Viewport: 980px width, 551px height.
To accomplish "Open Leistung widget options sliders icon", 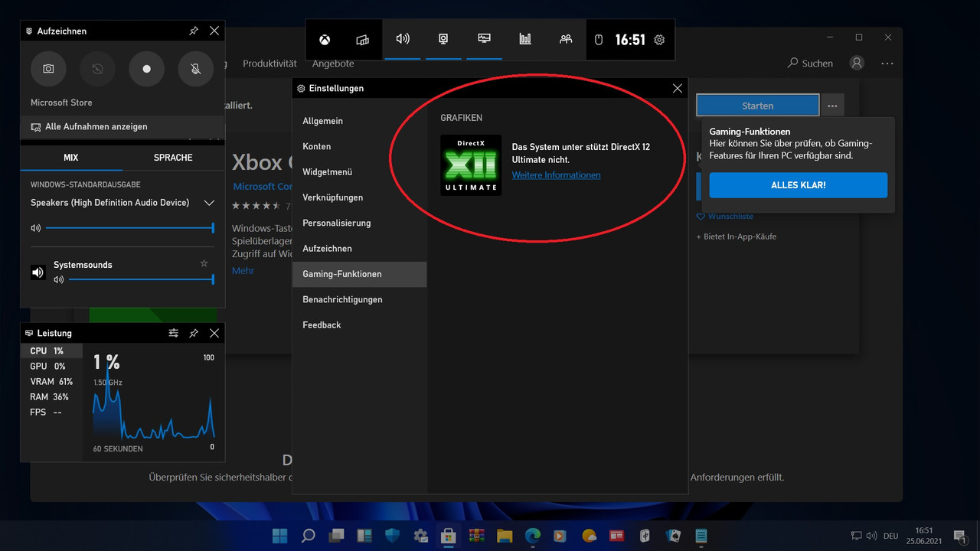I will (174, 334).
